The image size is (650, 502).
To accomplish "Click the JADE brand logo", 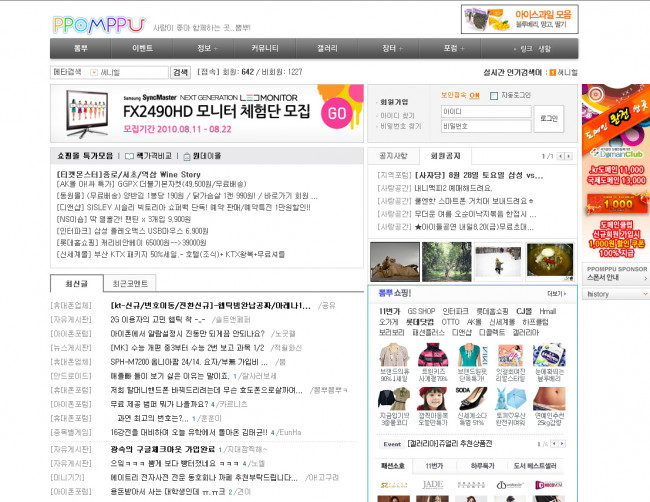I will [x=433, y=485].
